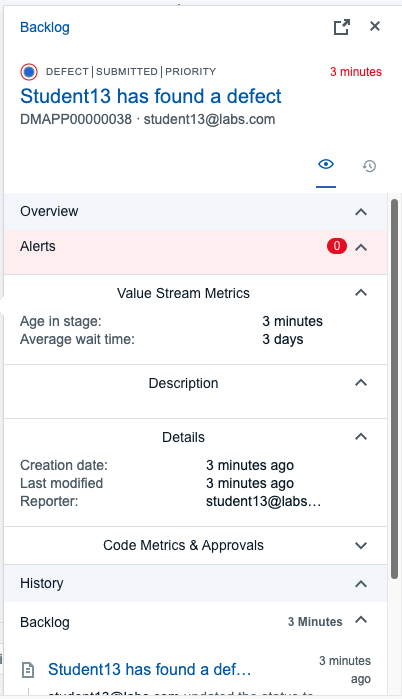The image size is (402, 699).
Task: Open 'Student13 has found a def…' history link
Action: pos(150,669)
